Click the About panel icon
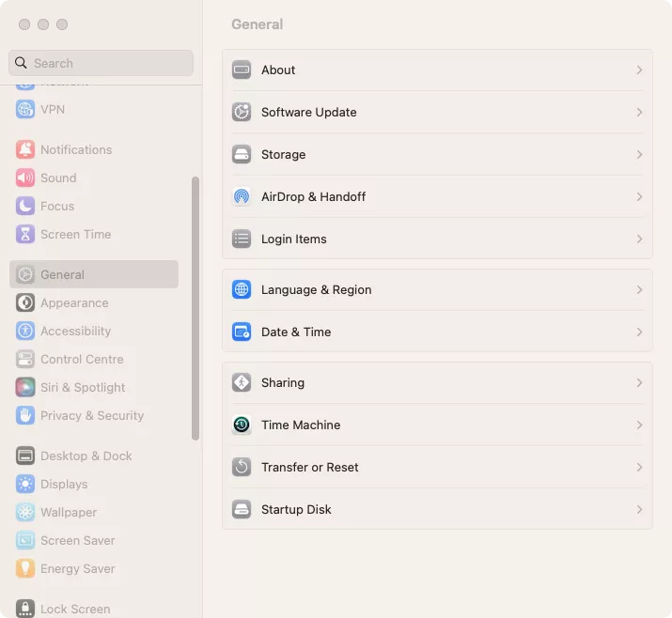Viewport: 672px width, 618px height. [242, 70]
